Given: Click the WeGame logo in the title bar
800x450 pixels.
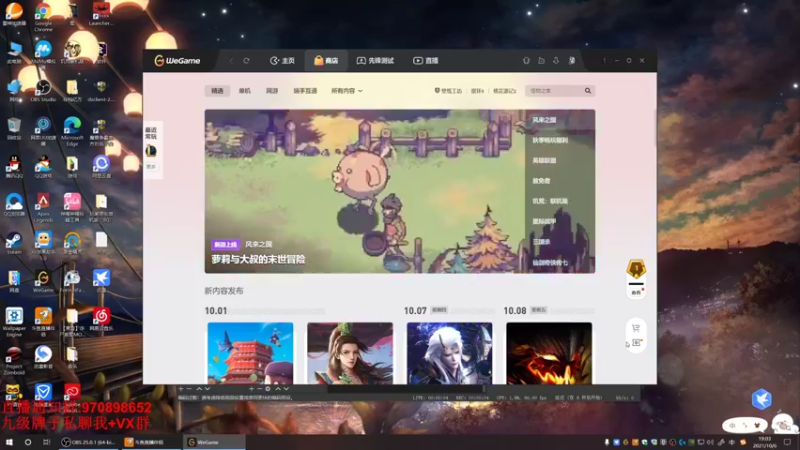Looking at the screenshot, I should (x=177, y=61).
